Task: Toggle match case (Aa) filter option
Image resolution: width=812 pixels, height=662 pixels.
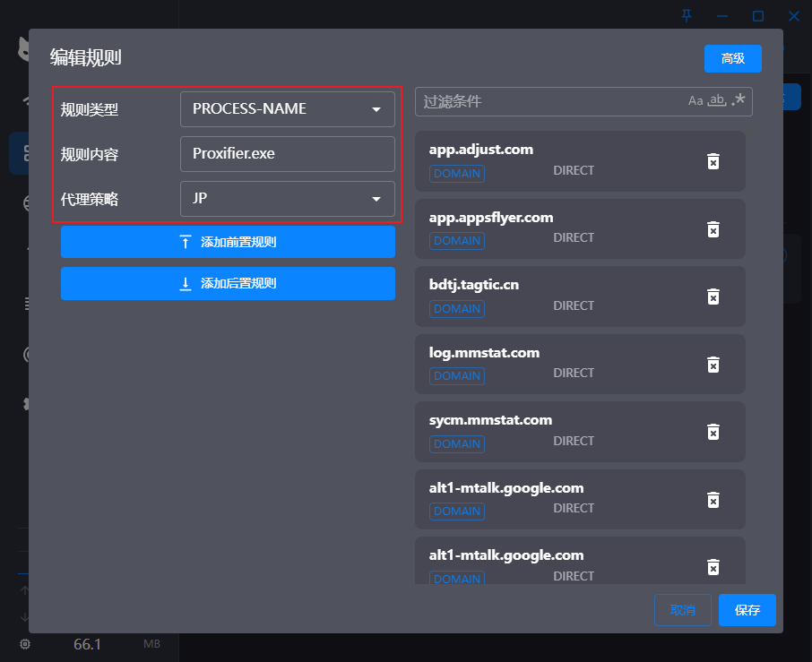Action: coord(695,101)
